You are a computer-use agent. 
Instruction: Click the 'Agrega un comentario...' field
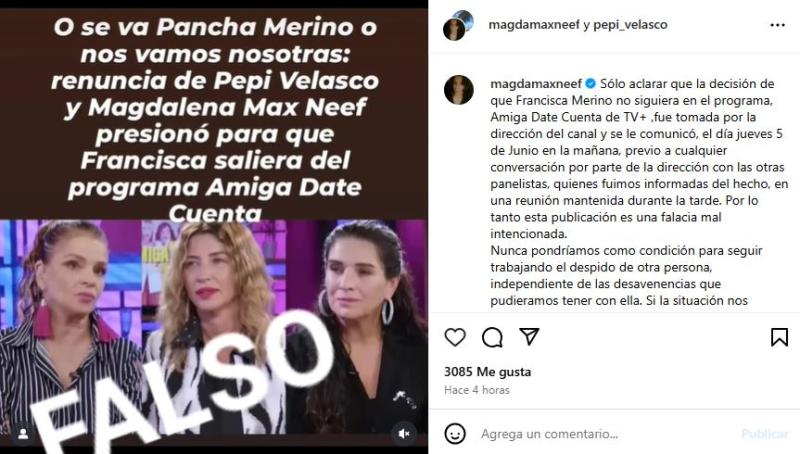click(549, 434)
